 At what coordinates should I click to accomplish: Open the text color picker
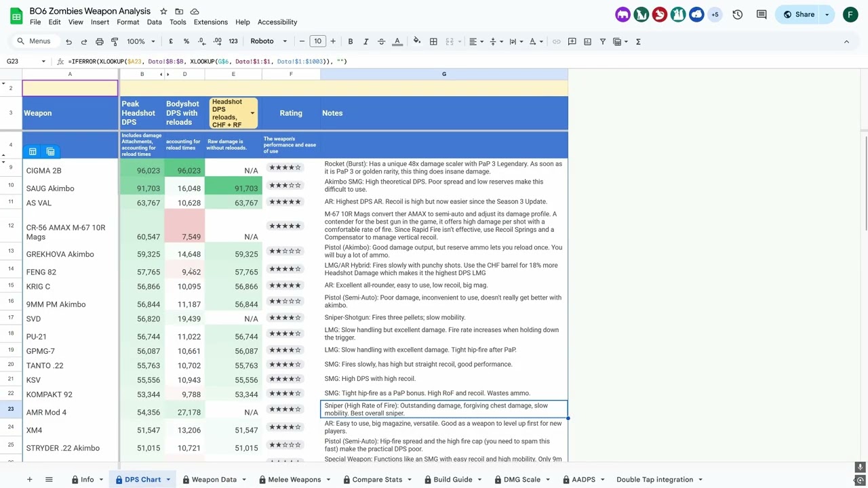pyautogui.click(x=397, y=41)
